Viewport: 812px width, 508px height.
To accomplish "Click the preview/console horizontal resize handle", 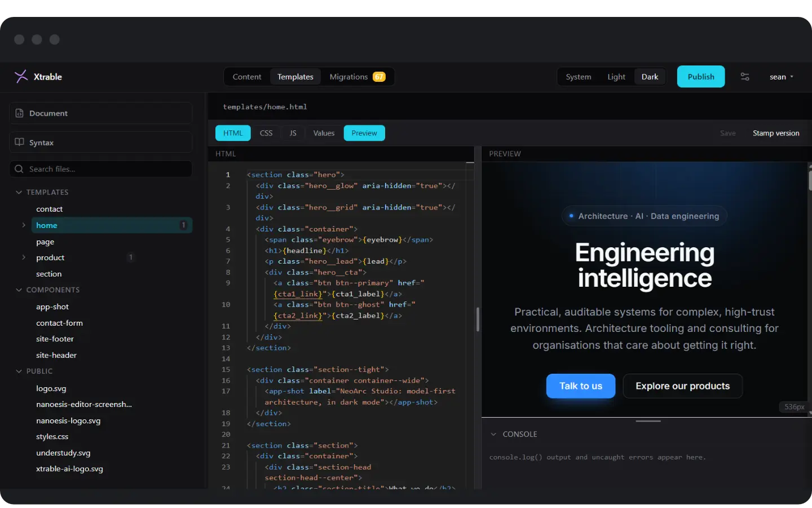I will (x=648, y=421).
